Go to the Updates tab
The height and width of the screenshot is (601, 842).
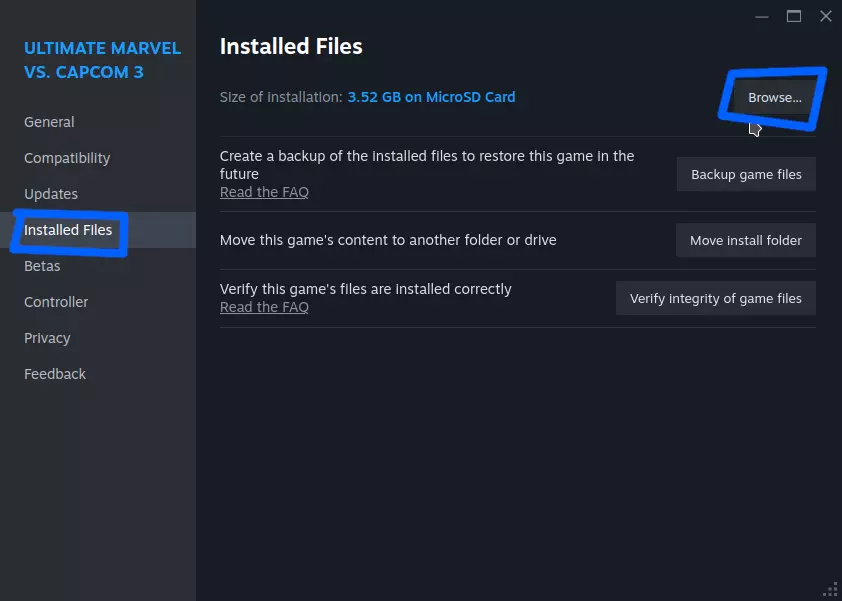click(50, 194)
